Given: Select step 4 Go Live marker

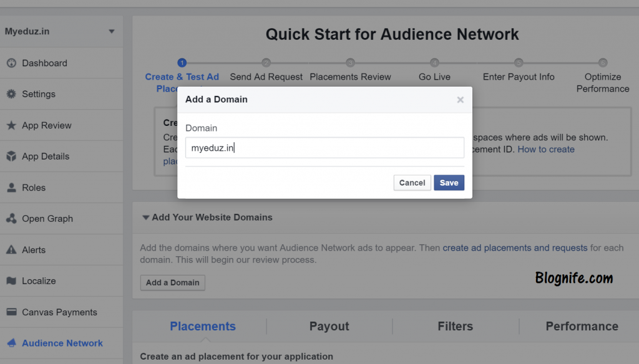Looking at the screenshot, I should point(434,63).
